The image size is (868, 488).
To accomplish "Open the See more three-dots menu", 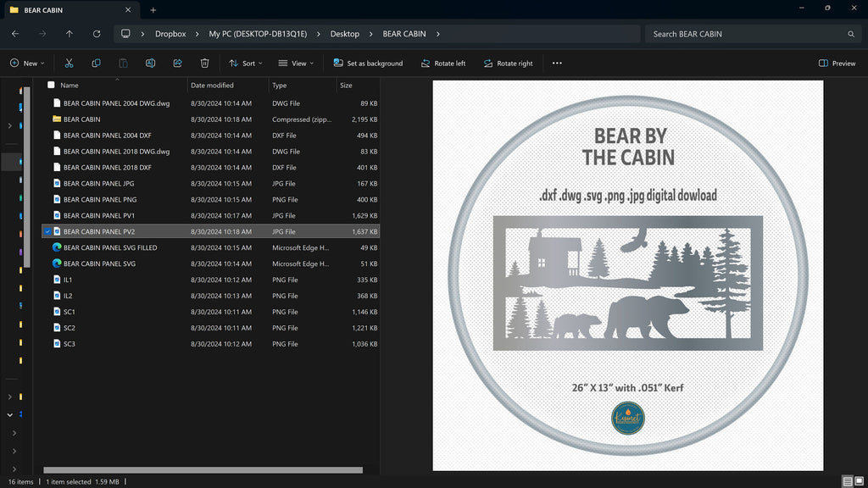I will tap(557, 63).
